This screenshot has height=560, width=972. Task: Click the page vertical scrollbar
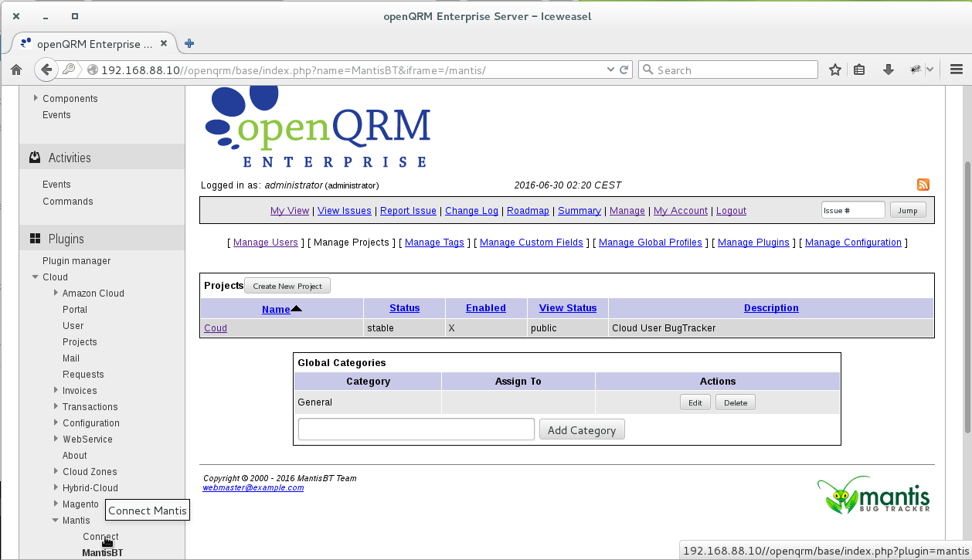pyautogui.click(x=967, y=297)
